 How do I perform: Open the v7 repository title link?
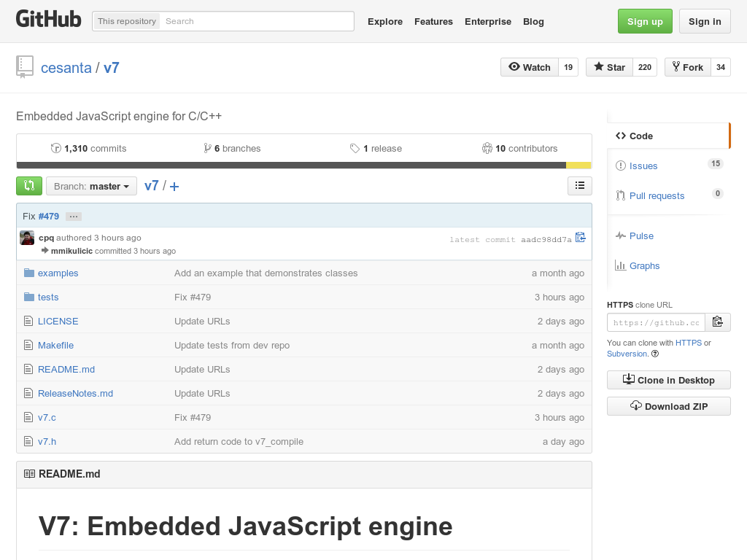point(112,68)
